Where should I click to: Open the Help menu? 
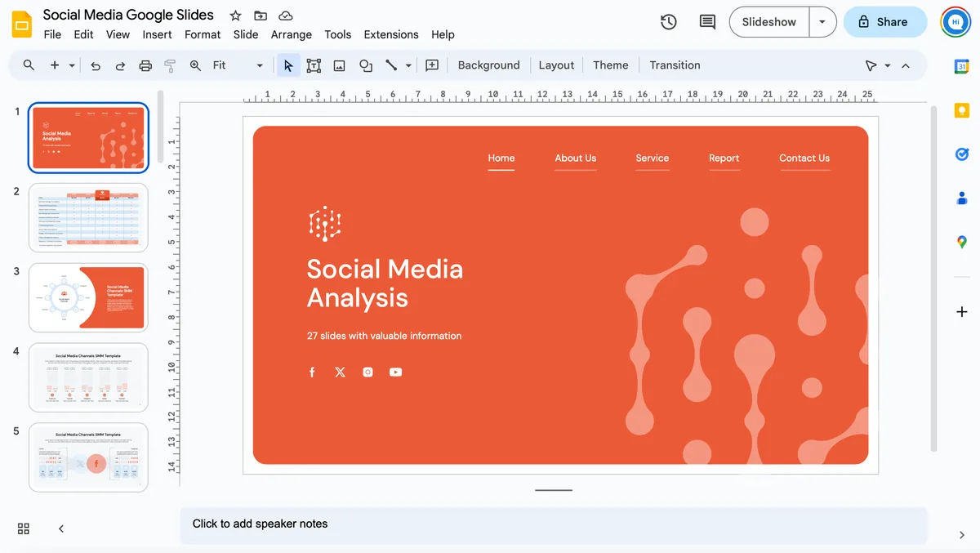coord(443,34)
